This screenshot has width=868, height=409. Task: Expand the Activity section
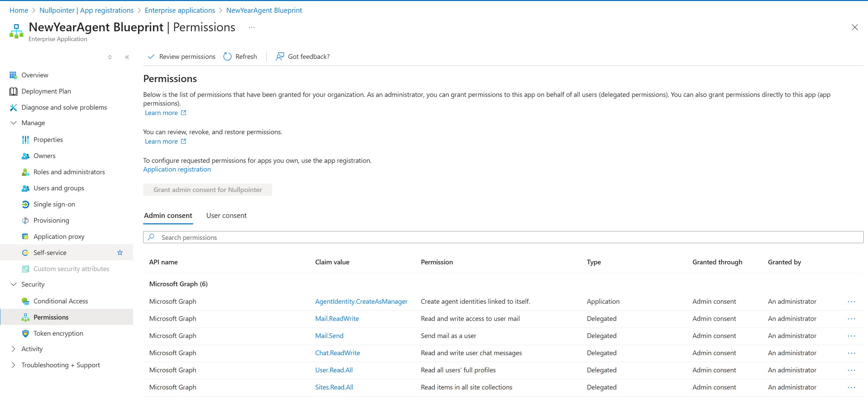[13, 349]
